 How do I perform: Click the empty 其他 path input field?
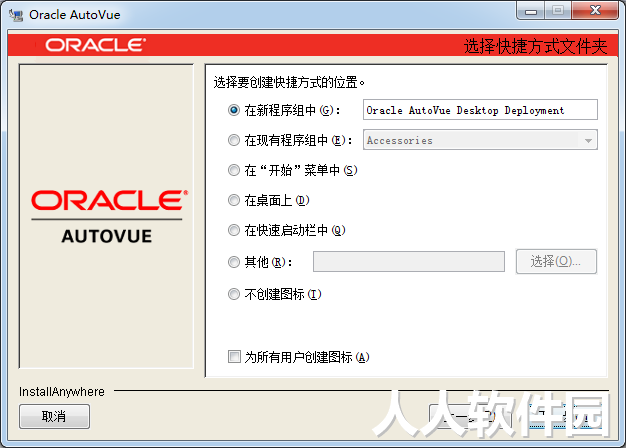(409, 262)
